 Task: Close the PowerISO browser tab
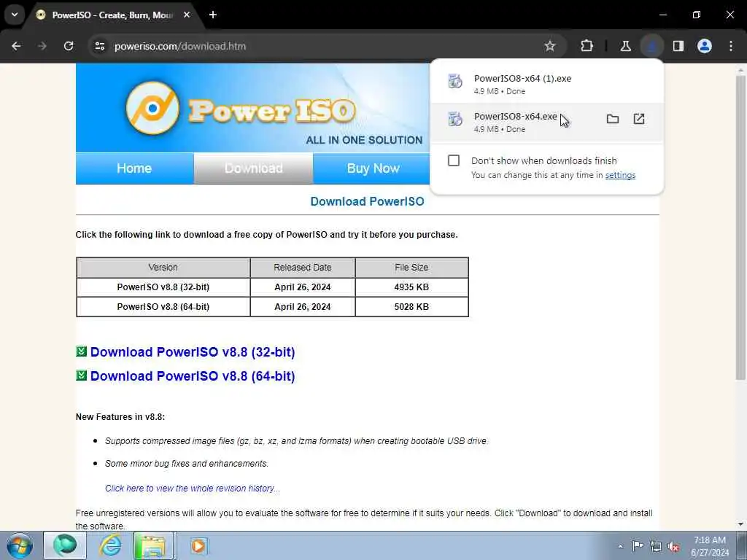187,15
